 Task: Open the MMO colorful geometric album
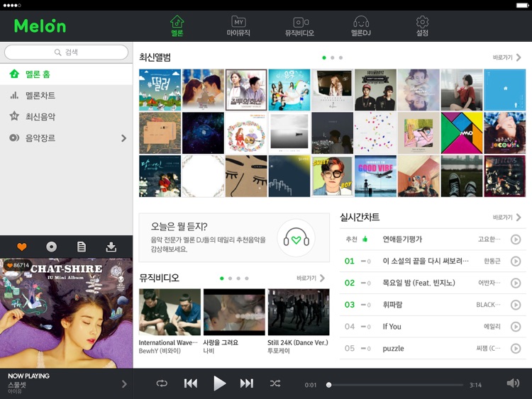(462, 133)
